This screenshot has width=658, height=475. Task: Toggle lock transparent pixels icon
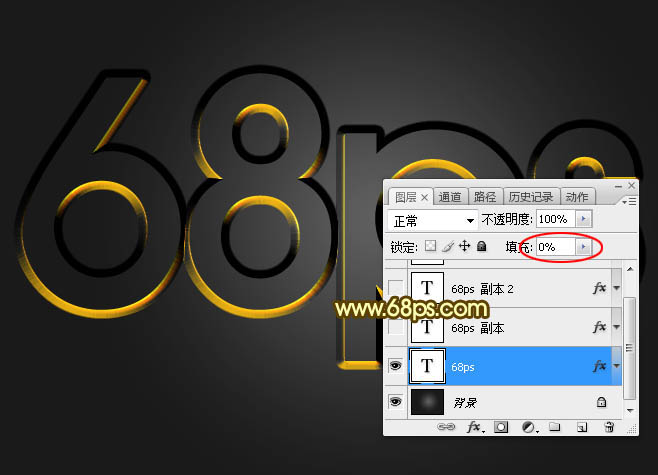[x=431, y=246]
